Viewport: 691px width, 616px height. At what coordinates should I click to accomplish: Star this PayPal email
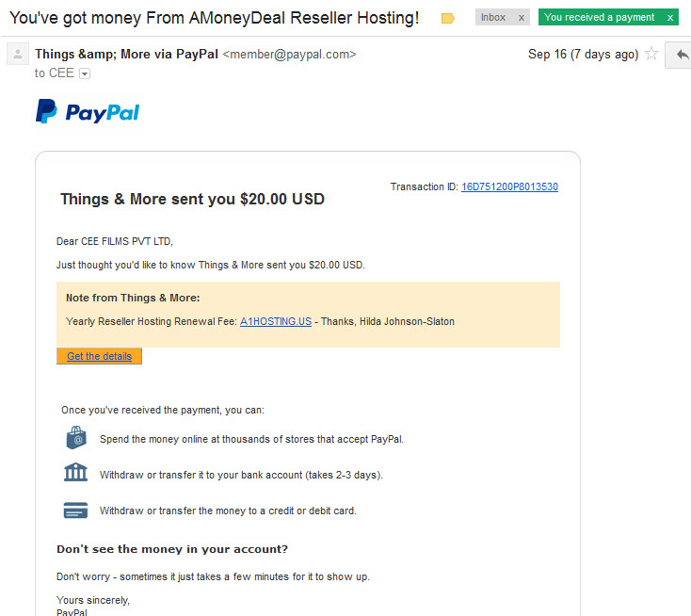pyautogui.click(x=651, y=54)
